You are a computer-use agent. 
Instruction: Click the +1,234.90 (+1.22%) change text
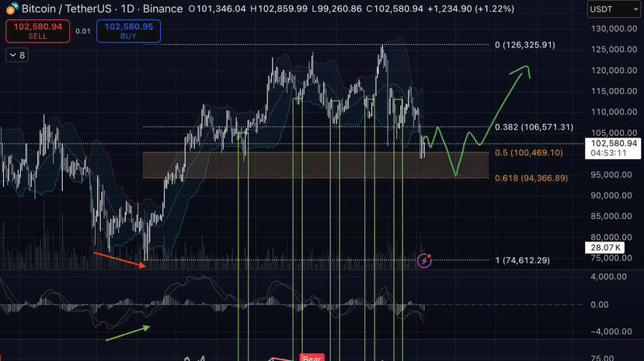coord(471,9)
